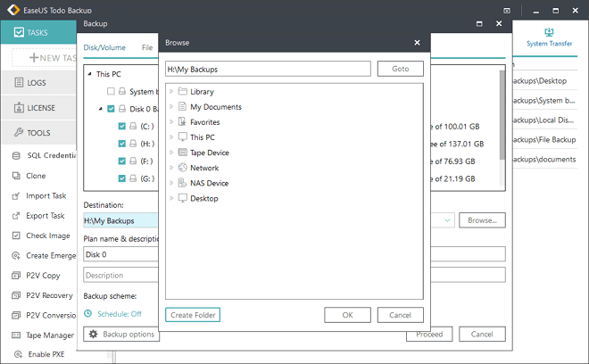The image size is (589, 364).
Task: Select the Network location icon
Action: (182, 168)
